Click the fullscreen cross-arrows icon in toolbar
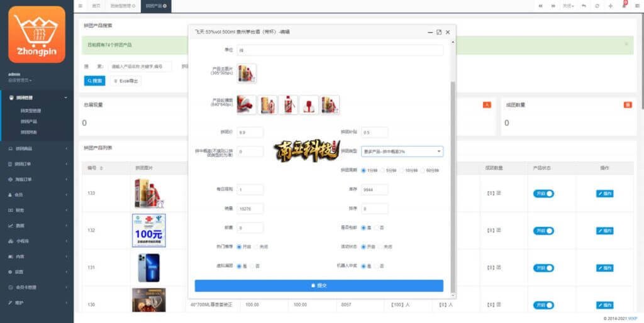This screenshot has height=323, width=644. pyautogui.click(x=610, y=6)
